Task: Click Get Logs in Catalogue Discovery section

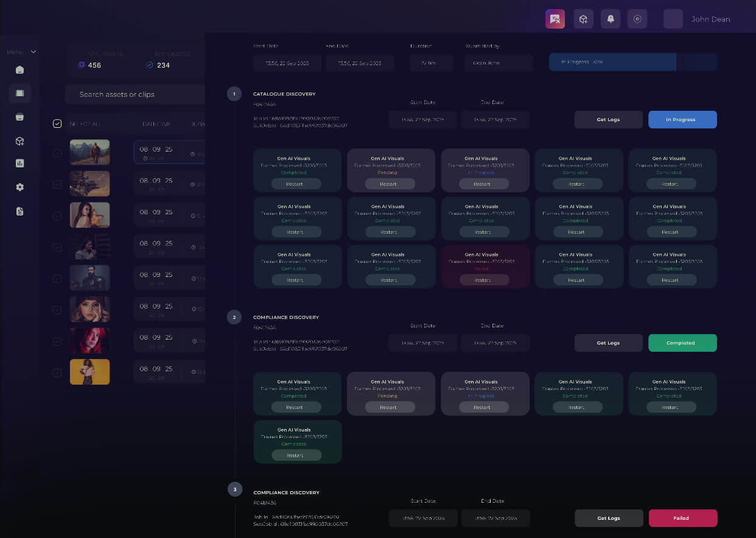Action: [x=608, y=119]
